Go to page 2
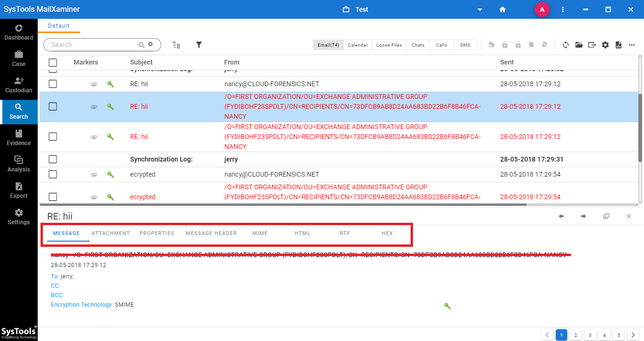The height and width of the screenshot is (341, 644). (575, 335)
